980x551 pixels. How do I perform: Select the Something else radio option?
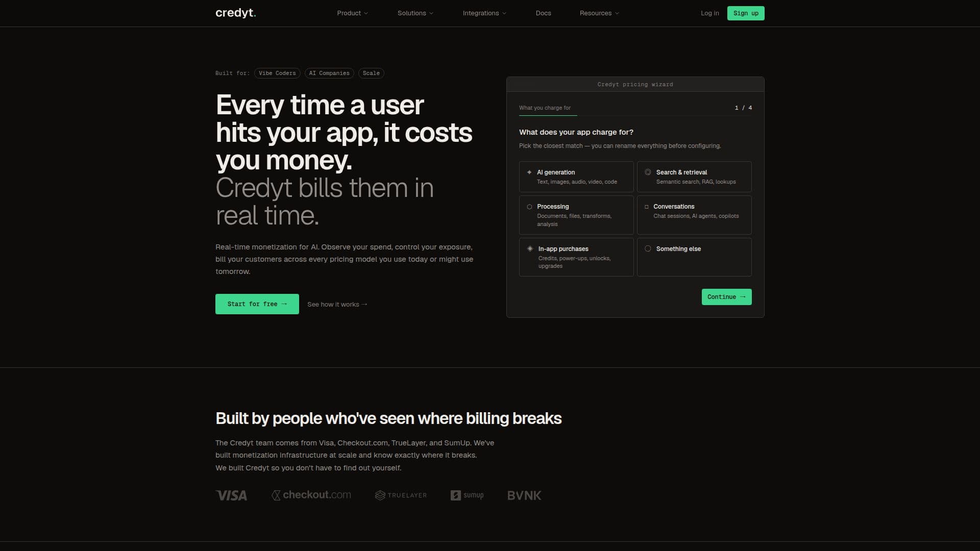coord(694,257)
